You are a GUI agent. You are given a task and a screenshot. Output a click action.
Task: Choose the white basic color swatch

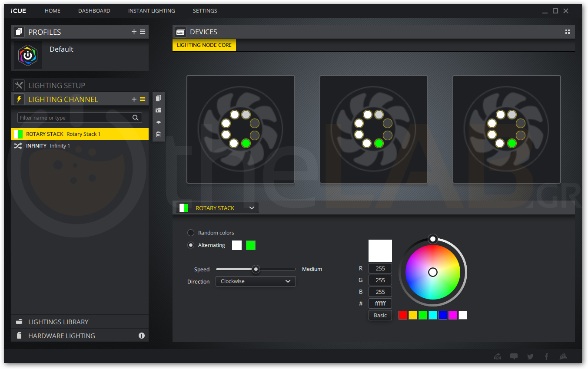click(463, 315)
